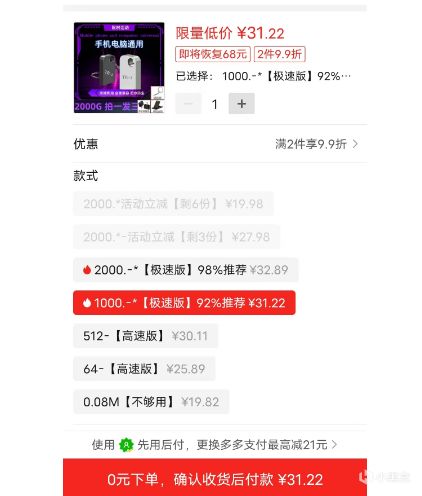422x496 pixels.
Task: Open the product thumbnail image
Action: [x=119, y=68]
